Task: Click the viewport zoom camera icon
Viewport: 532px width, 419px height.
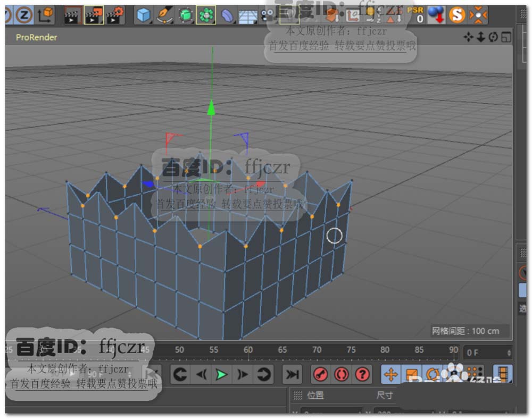Action: pyautogui.click(x=481, y=37)
